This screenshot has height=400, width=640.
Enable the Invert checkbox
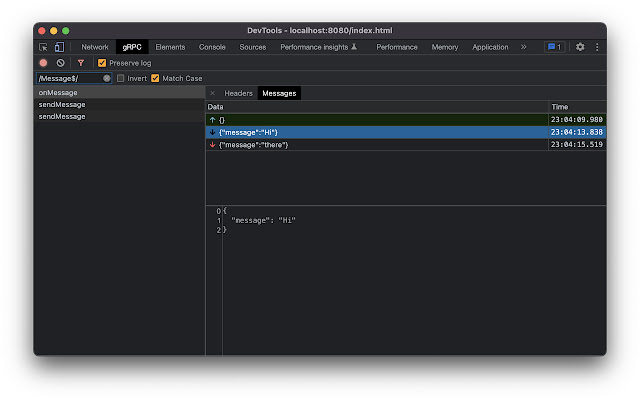click(120, 78)
